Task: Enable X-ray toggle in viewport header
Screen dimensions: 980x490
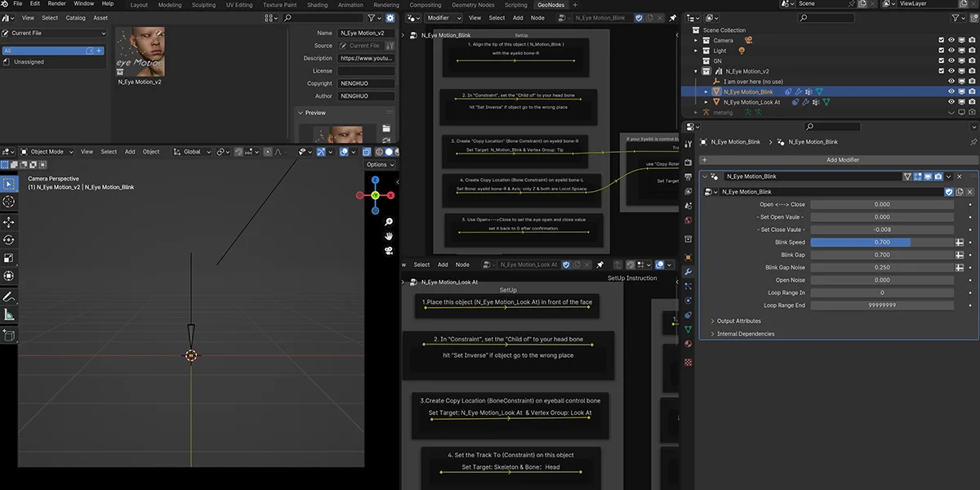Action: (367, 152)
